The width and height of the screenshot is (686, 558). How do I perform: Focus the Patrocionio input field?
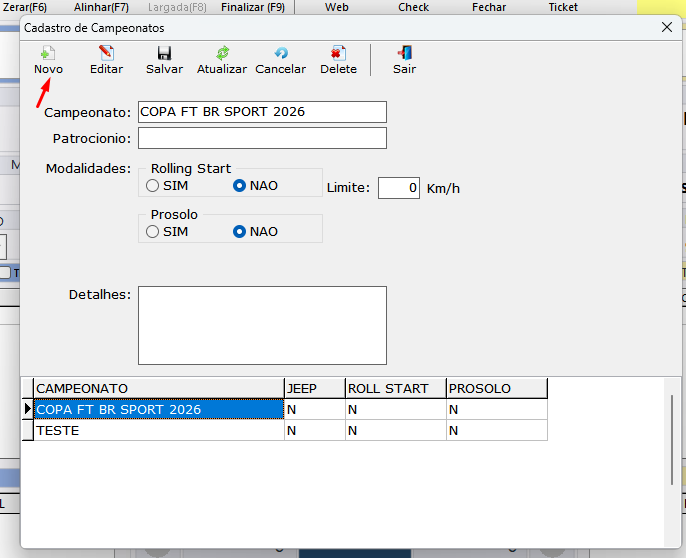click(x=262, y=138)
